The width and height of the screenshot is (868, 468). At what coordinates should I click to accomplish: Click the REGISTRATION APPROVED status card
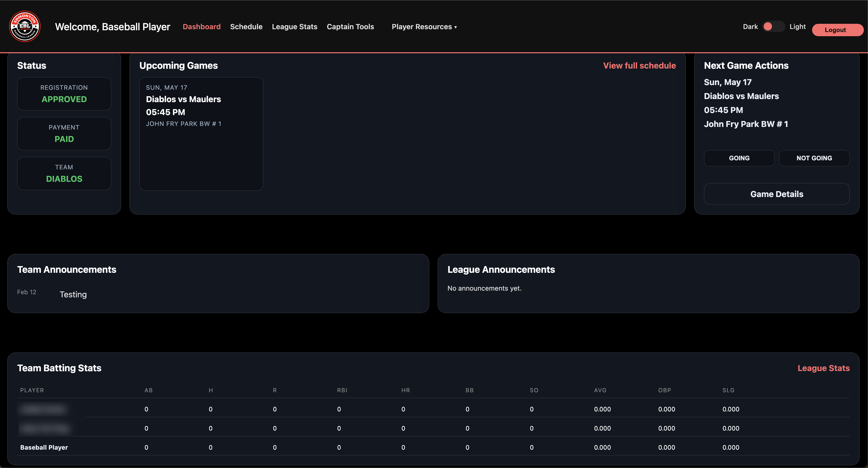pyautogui.click(x=64, y=94)
